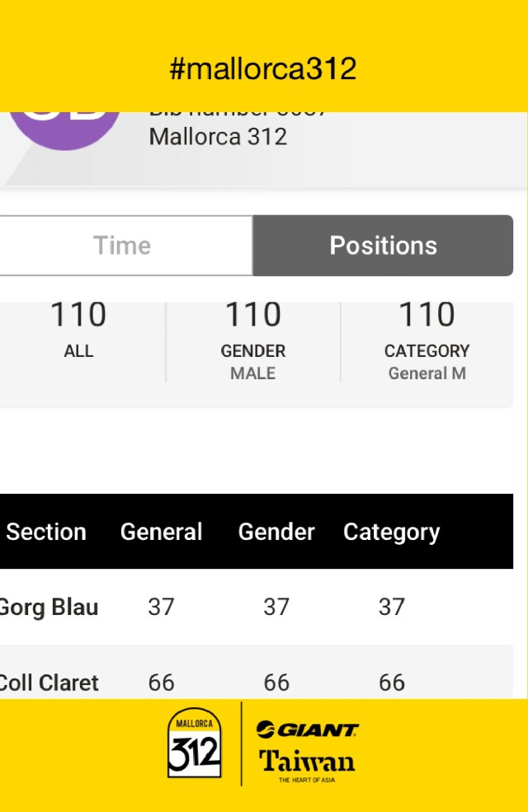Click the Section column header
This screenshot has height=812, width=528.
(46, 532)
